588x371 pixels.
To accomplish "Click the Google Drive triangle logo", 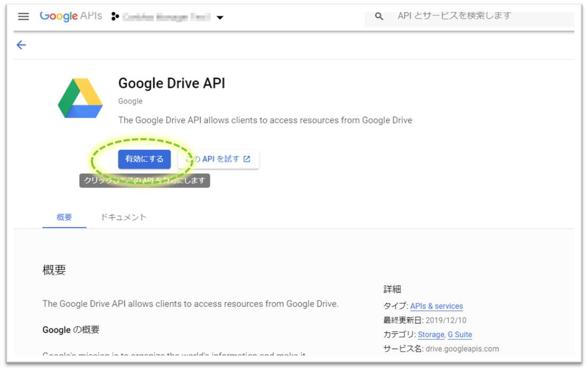I will (80, 98).
